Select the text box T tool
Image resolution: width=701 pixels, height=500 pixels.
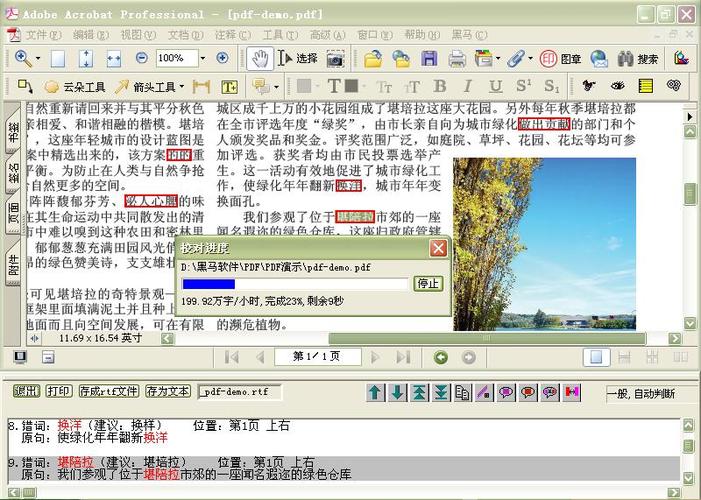(x=229, y=87)
